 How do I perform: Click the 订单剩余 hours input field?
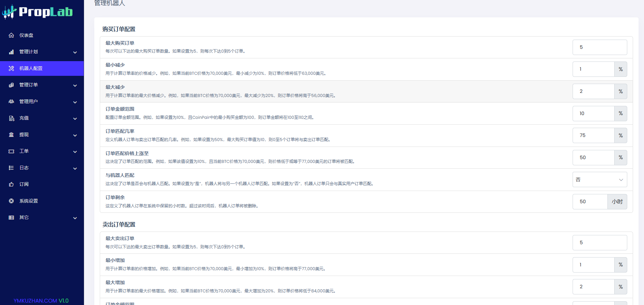590,202
